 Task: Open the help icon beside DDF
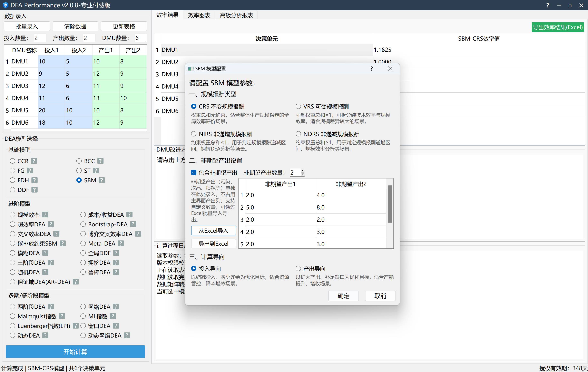click(35, 189)
